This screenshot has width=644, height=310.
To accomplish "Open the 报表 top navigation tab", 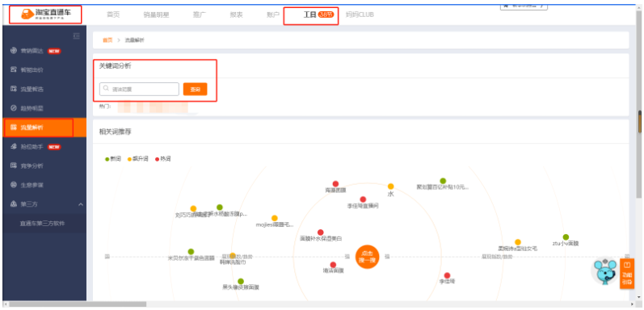I will (x=236, y=15).
